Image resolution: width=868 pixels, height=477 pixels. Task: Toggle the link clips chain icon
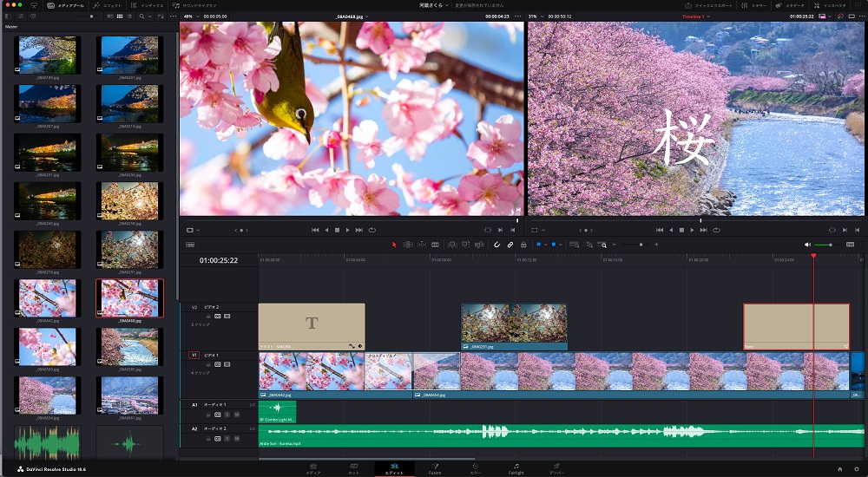click(510, 245)
